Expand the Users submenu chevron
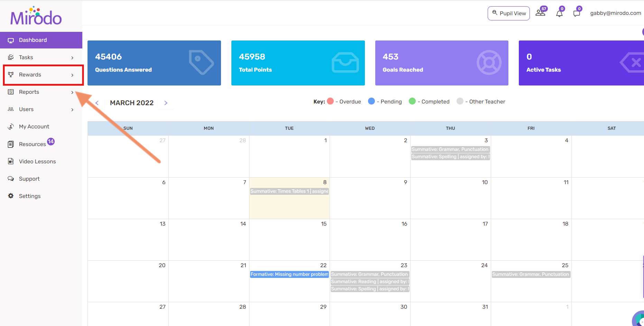 click(72, 110)
